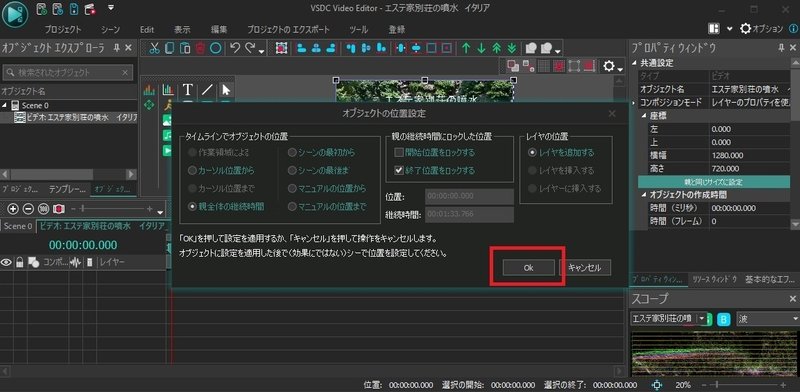Image resolution: width=800 pixels, height=392 pixels.
Task: Click the Paste clipboard icon
Action: pos(185,48)
